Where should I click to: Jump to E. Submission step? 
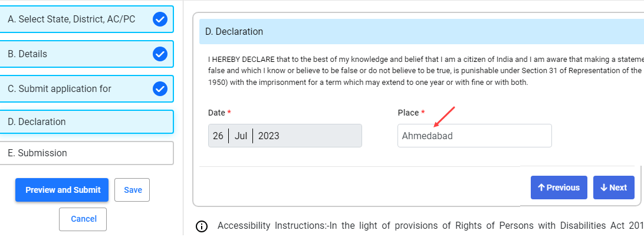[x=87, y=153]
